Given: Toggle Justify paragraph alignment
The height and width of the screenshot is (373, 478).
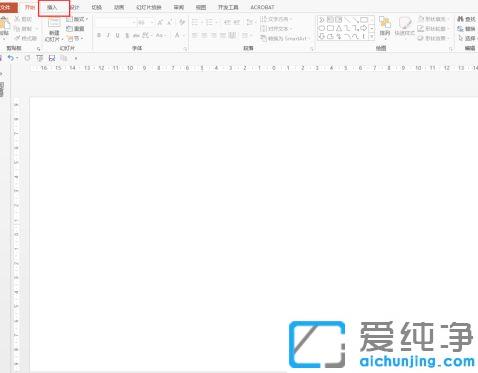Looking at the screenshot, I should (x=223, y=35).
